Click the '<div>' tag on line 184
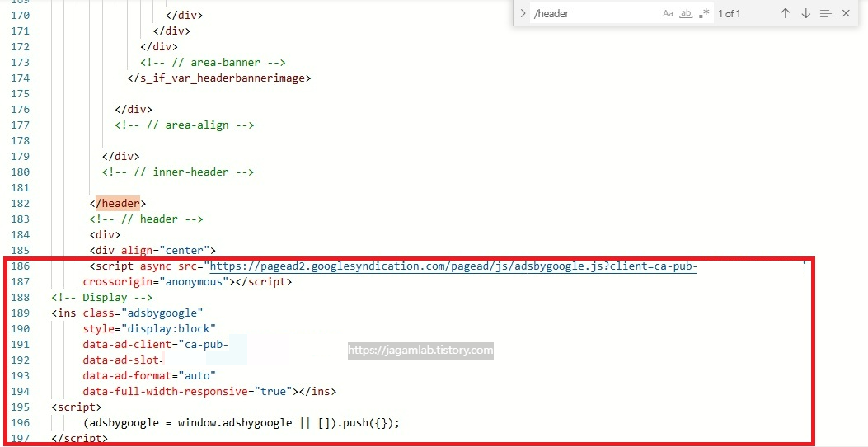 tap(106, 235)
